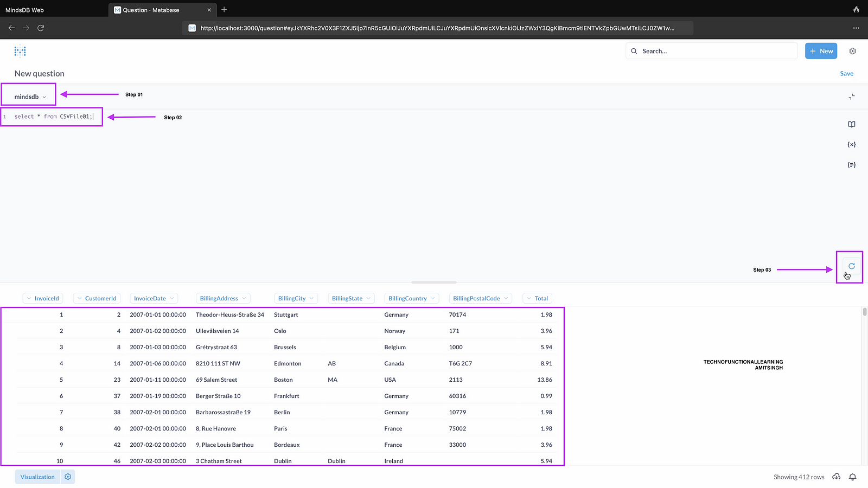The width and height of the screenshot is (868, 488).
Task: Open the InvoiceDate column header menu
Action: [x=154, y=298]
